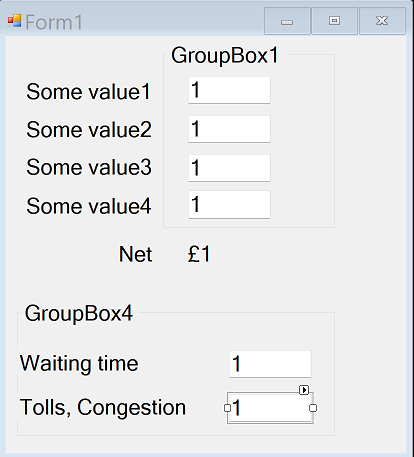Viewport: 414px width, 457px height.
Task: Select the Some value3 text box
Action: [x=229, y=168]
